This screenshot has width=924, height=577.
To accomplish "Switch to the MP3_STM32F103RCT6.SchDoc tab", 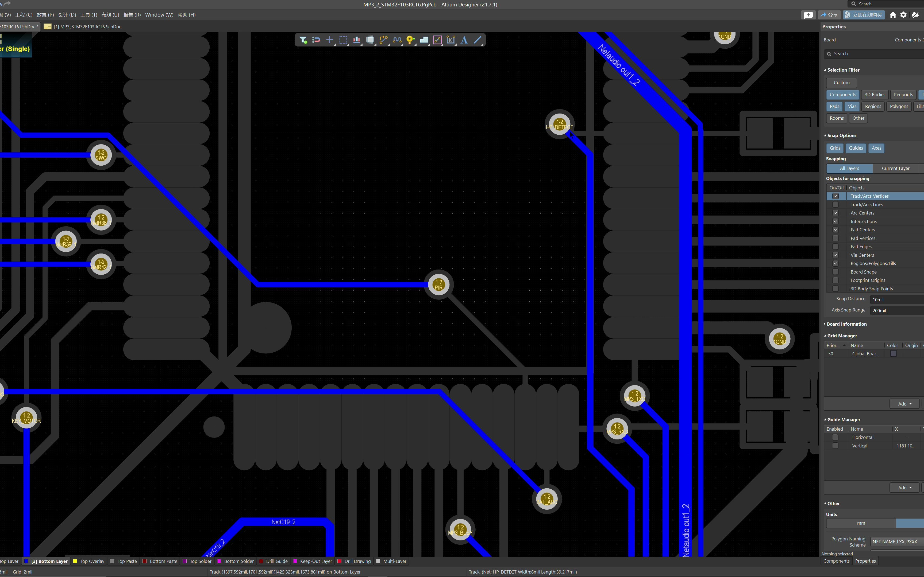I will [x=87, y=27].
